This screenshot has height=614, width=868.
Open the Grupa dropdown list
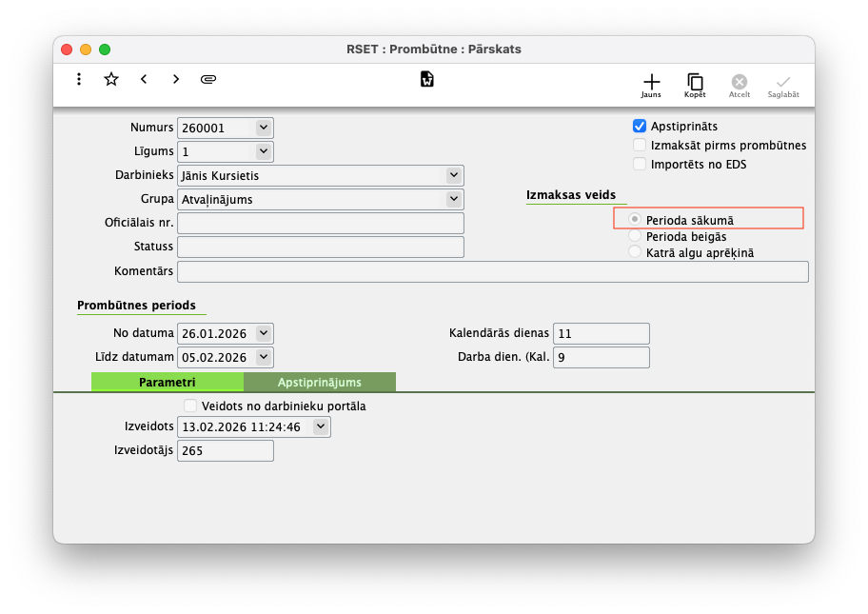454,199
